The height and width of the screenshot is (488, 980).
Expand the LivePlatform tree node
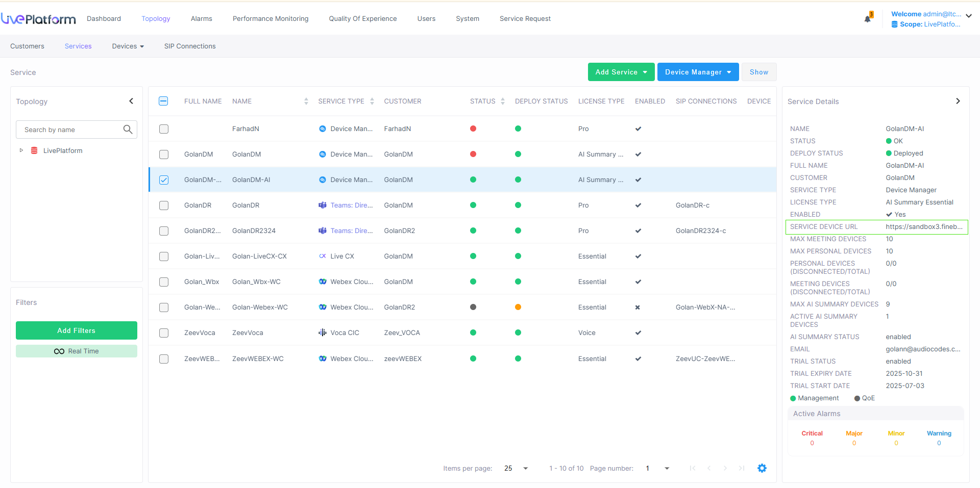(x=21, y=150)
